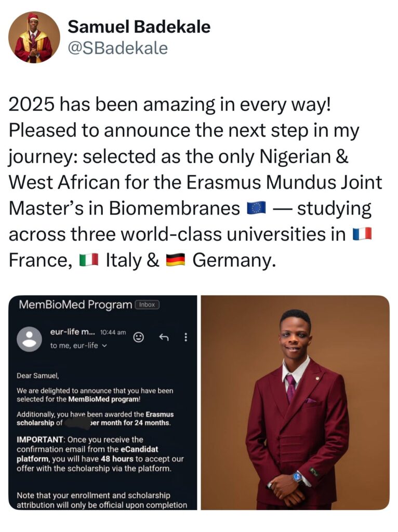This screenshot has width=398, height=532.
Task: Click the @SBadekale handle
Action: point(118,48)
